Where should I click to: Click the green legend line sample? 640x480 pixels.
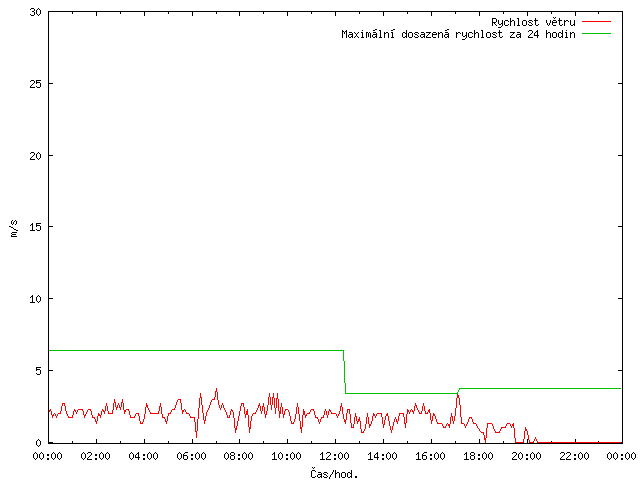coord(596,33)
